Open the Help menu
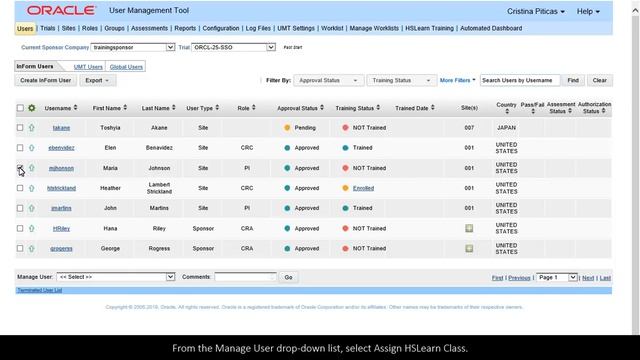 coord(588,11)
